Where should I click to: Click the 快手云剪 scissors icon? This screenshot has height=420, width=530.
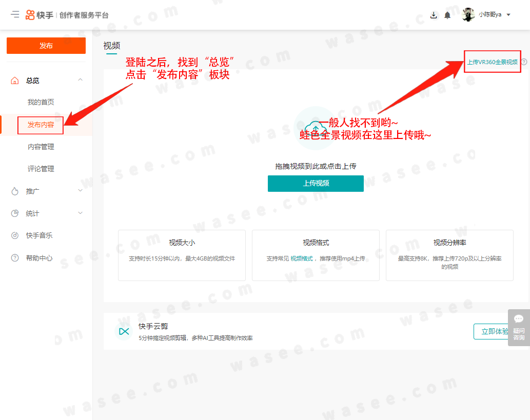(124, 331)
